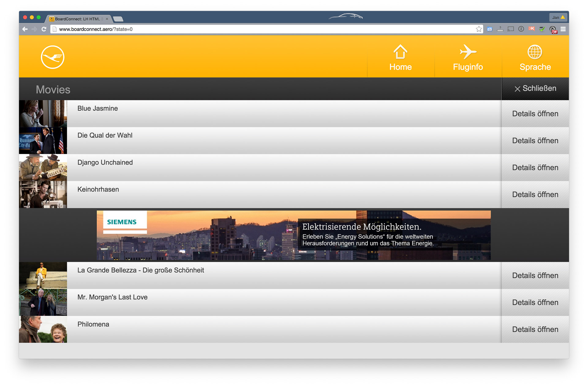Click the browser forward arrow
The width and height of the screenshot is (588, 386).
click(34, 29)
